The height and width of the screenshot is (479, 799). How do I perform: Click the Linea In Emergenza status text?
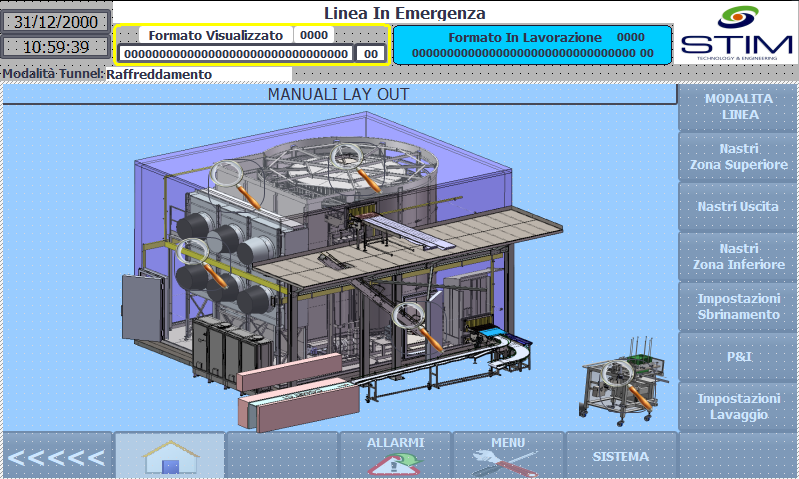point(405,13)
